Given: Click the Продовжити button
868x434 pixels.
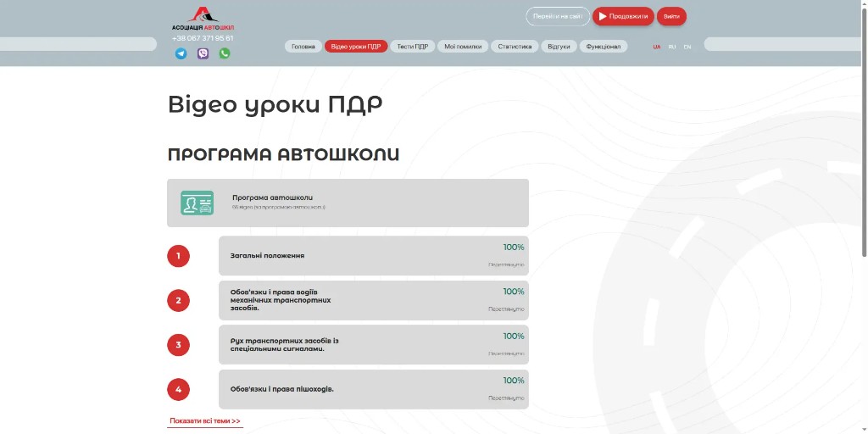Looking at the screenshot, I should (x=623, y=16).
